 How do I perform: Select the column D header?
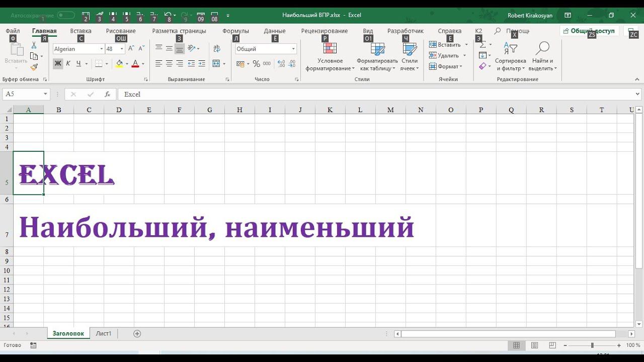point(119,110)
